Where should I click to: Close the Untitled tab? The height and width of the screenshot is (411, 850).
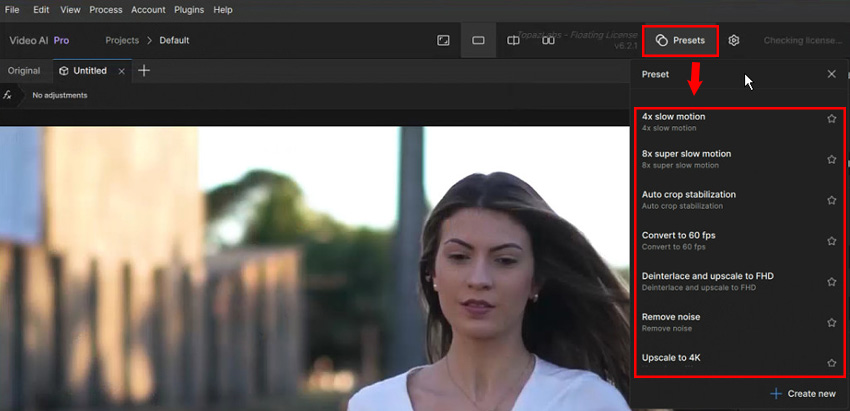pyautogui.click(x=122, y=71)
